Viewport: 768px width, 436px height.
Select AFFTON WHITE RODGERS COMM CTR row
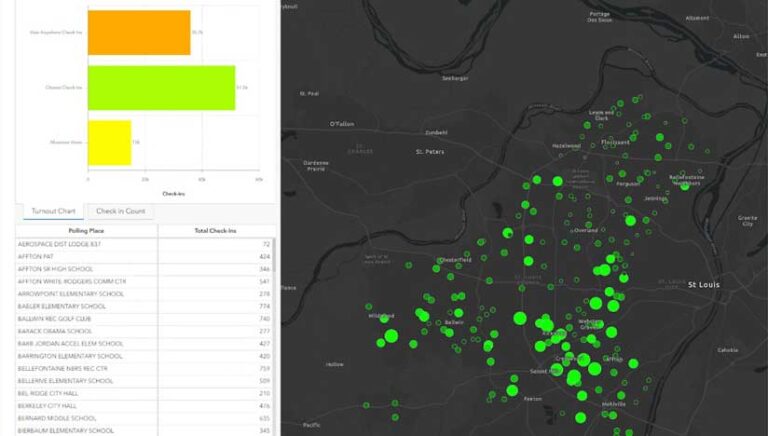pos(144,282)
